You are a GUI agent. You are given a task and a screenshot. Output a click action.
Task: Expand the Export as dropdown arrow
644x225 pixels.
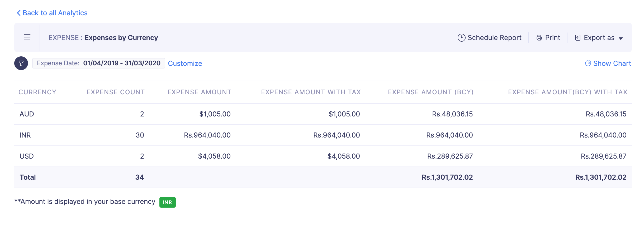pos(621,38)
